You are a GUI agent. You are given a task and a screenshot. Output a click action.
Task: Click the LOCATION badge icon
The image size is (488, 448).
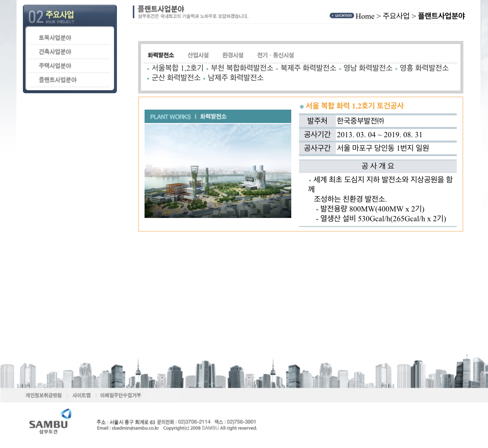[x=342, y=16]
